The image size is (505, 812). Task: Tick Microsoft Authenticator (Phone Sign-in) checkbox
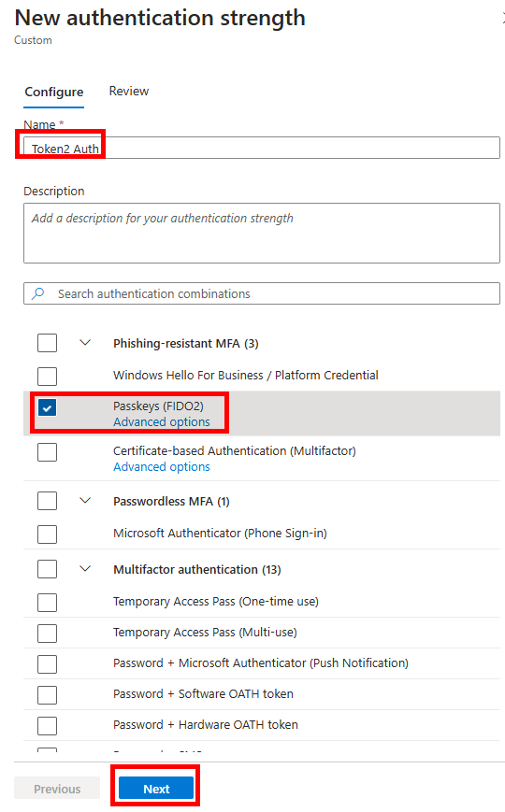[x=47, y=534]
